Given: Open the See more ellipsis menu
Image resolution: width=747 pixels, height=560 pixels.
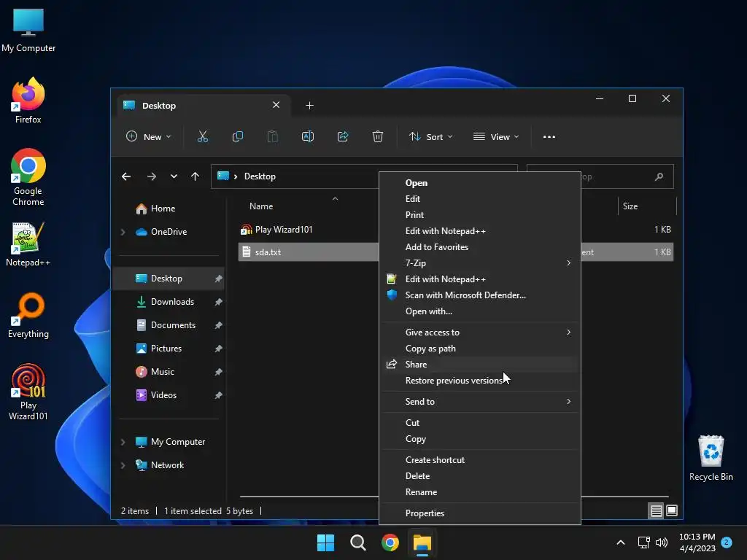Looking at the screenshot, I should click(x=549, y=136).
